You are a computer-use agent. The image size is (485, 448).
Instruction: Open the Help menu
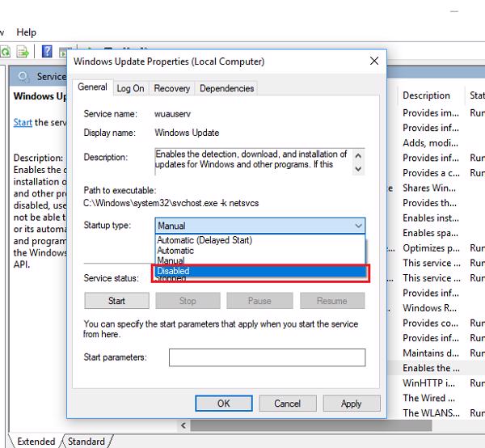point(27,32)
